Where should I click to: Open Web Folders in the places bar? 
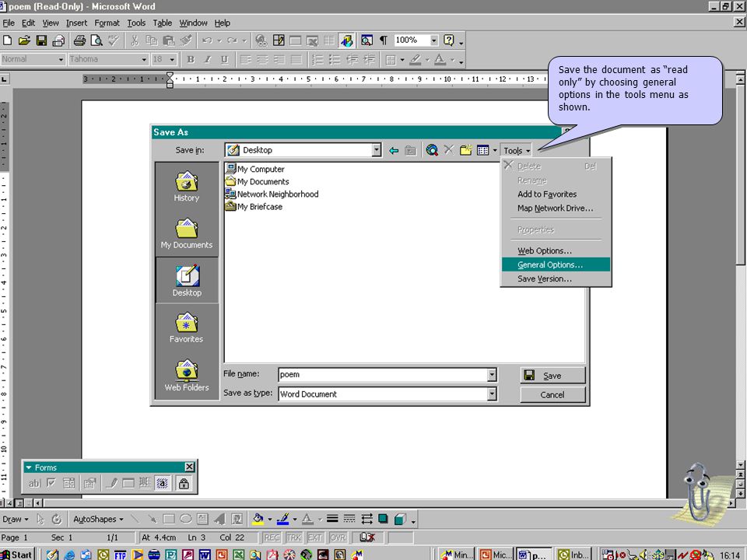pyautogui.click(x=186, y=375)
